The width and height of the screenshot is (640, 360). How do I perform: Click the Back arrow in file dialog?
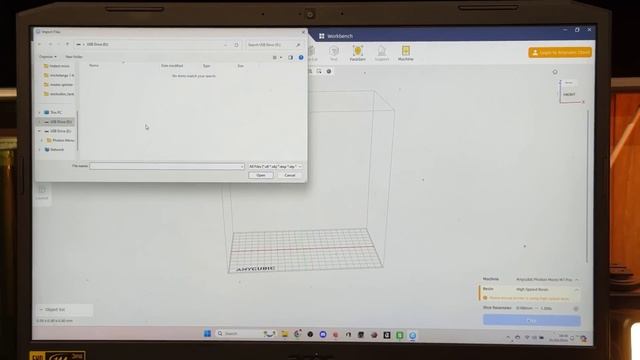40,44
